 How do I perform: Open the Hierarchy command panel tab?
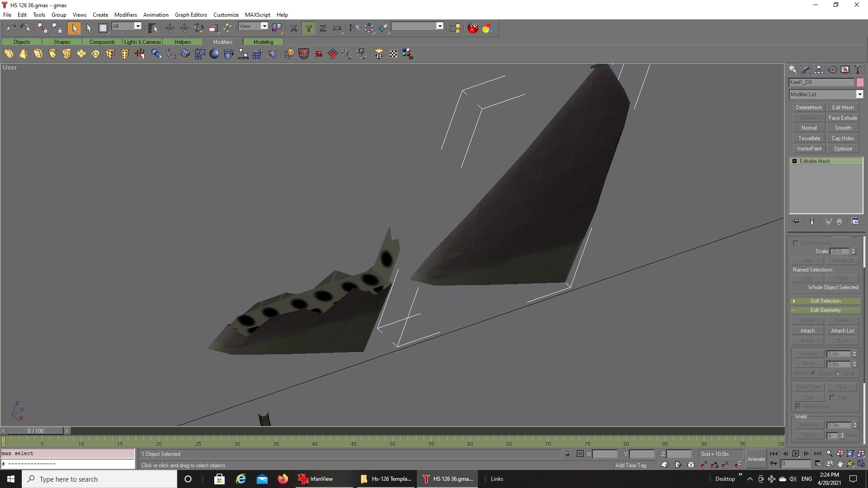[819, 70]
